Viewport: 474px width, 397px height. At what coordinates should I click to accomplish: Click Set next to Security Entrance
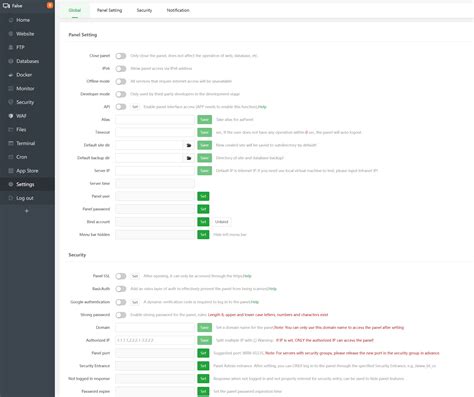[203, 366]
